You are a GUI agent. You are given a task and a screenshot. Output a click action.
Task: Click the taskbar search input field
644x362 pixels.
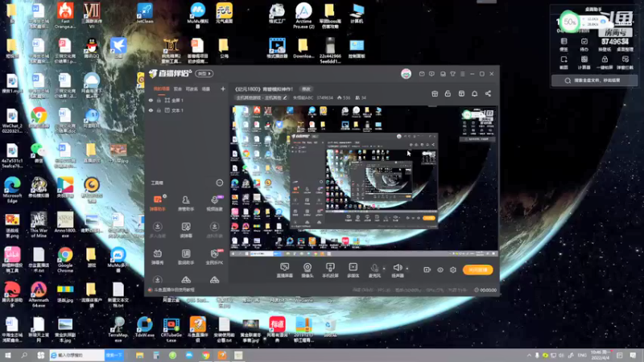76,355
